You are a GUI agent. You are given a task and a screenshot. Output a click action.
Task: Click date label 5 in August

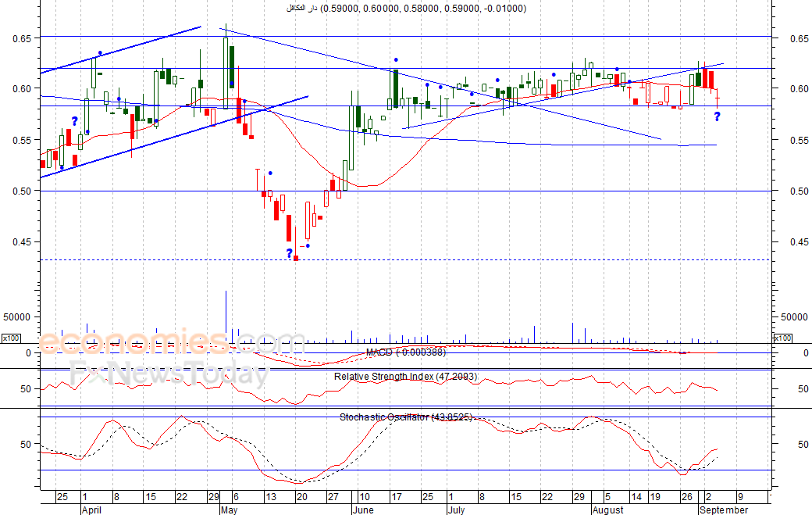[x=608, y=497]
